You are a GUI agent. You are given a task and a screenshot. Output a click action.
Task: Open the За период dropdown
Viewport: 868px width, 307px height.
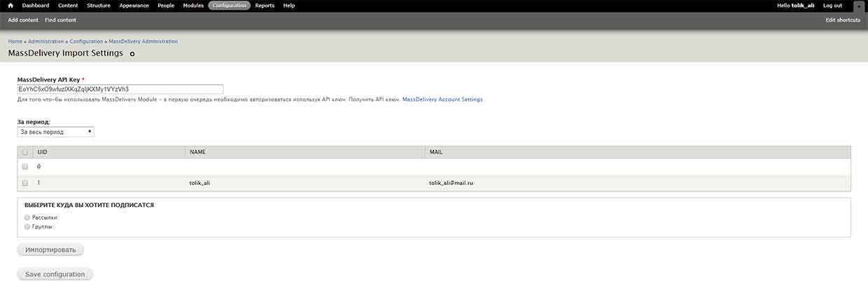[55, 132]
